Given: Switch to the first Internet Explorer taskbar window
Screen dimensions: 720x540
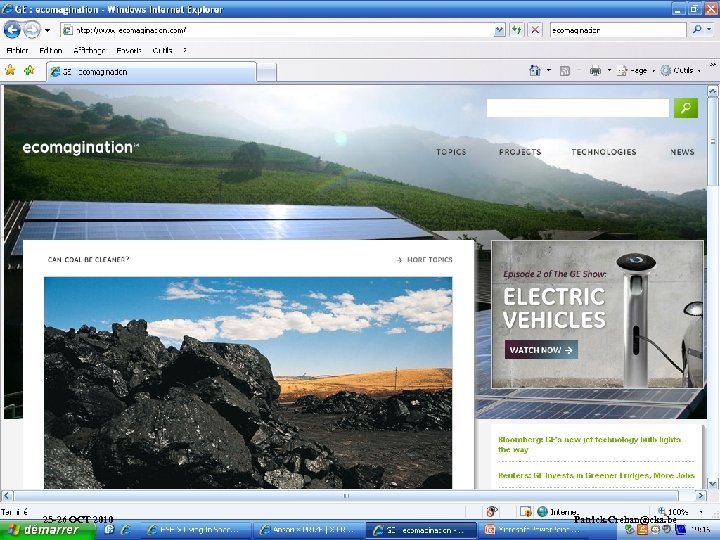Looking at the screenshot, I should click(196, 530).
